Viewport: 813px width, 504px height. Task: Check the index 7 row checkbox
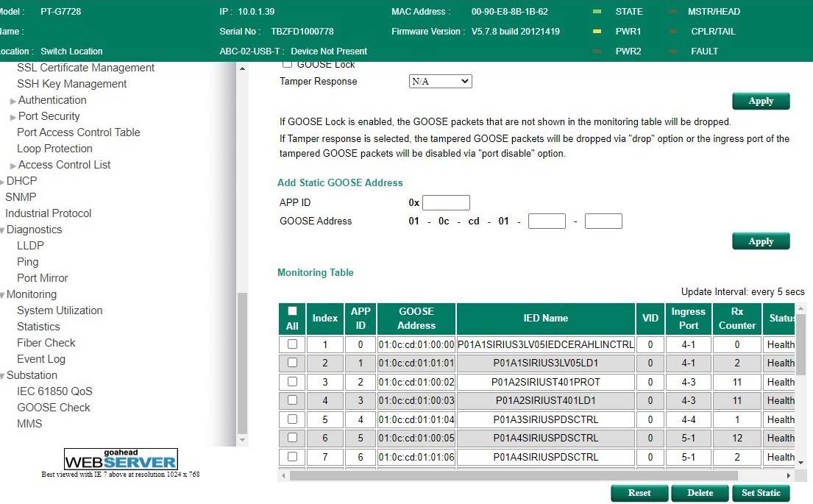292,456
